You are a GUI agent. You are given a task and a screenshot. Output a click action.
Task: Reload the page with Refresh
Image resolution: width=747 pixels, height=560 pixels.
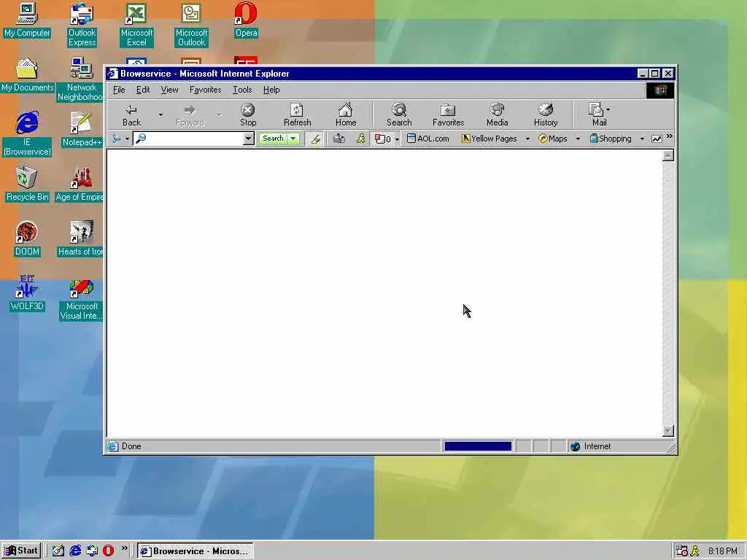[x=298, y=114]
